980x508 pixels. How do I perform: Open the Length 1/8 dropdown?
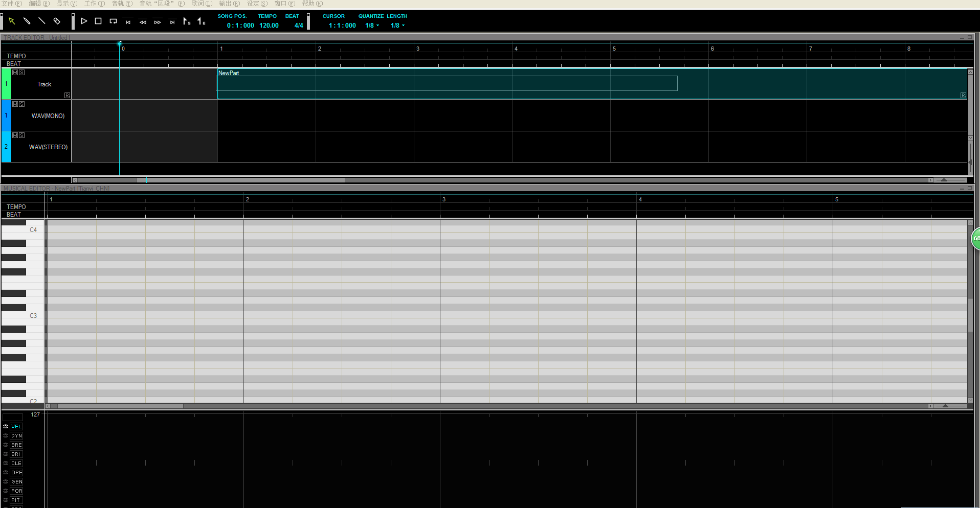tap(397, 26)
